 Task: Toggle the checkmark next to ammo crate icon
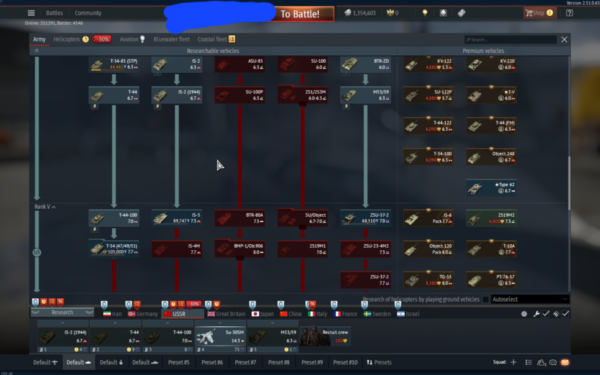click(x=565, y=314)
